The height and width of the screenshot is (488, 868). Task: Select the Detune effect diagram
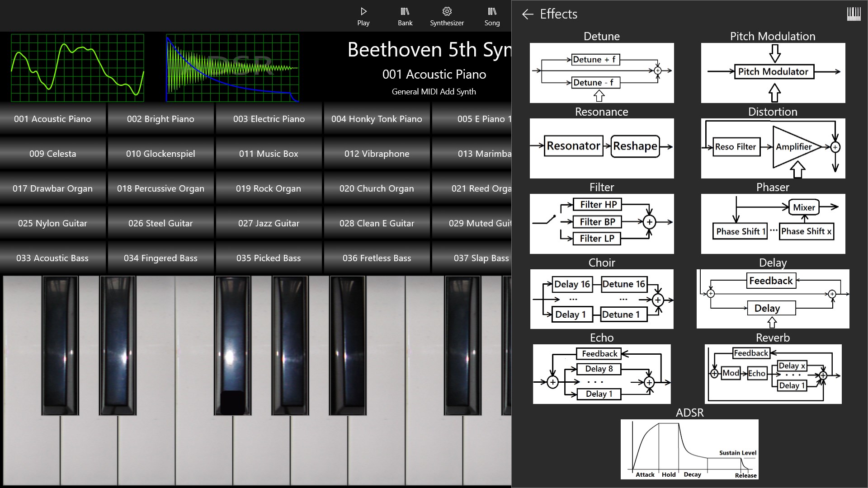point(601,72)
